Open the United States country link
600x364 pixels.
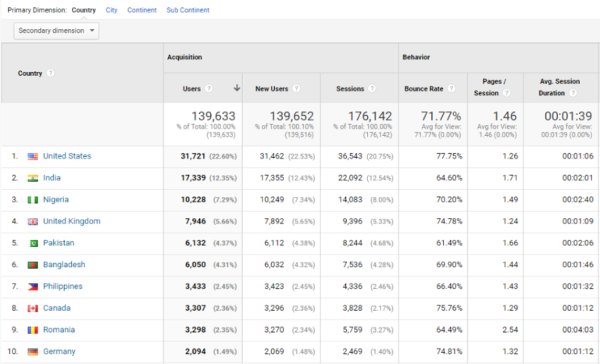[66, 156]
